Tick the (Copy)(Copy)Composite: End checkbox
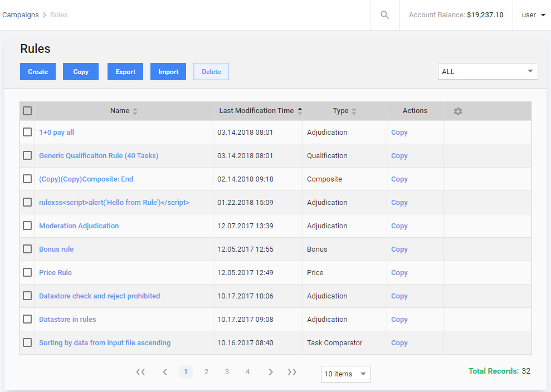The image size is (551, 392). (x=27, y=179)
